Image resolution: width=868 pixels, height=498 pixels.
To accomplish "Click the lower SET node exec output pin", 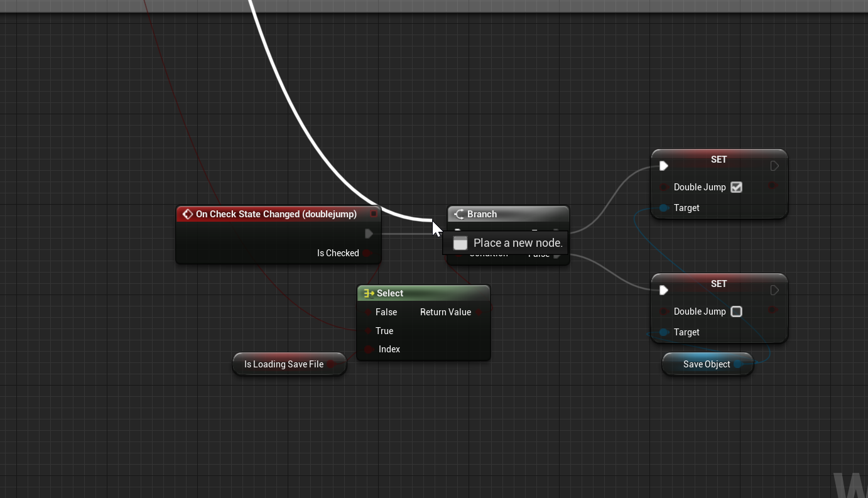I will (774, 290).
